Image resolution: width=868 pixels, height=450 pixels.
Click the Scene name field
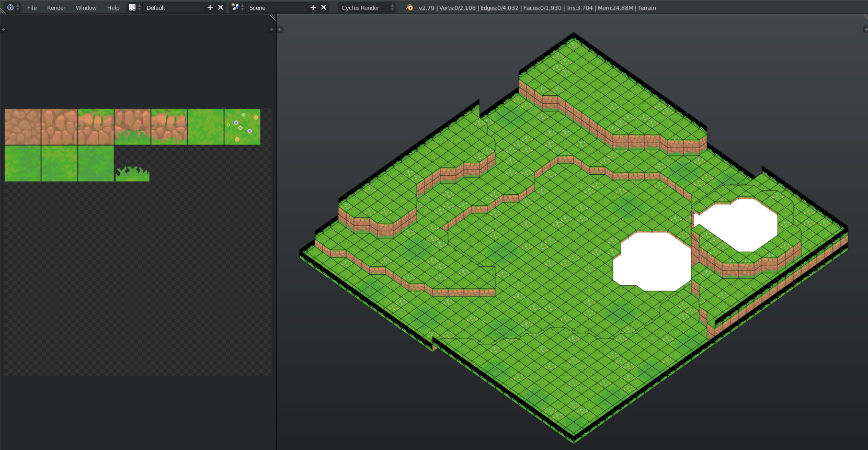tap(278, 8)
